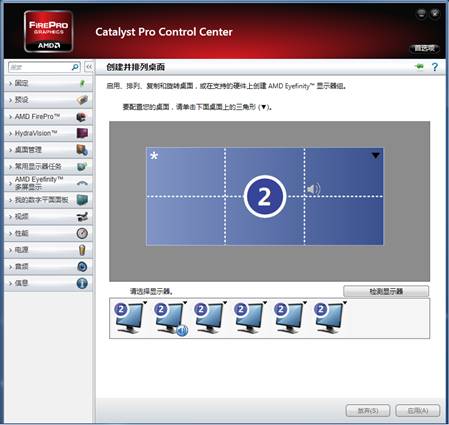Viewport: 449px width, 425px height.
Task: Expand the AMD Eyefinity™ multi-display section
Action: pyautogui.click(x=48, y=183)
